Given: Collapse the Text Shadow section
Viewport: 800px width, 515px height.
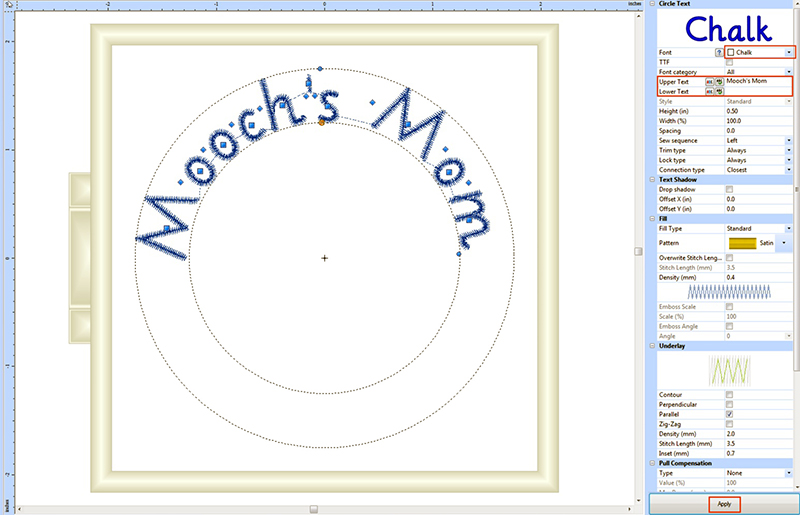Looking at the screenshot, I should coord(653,180).
